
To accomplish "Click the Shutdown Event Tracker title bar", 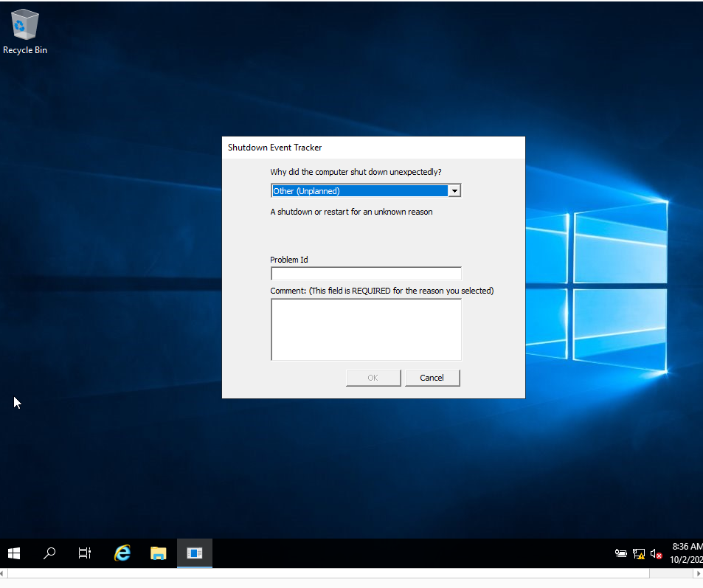I will tap(373, 148).
